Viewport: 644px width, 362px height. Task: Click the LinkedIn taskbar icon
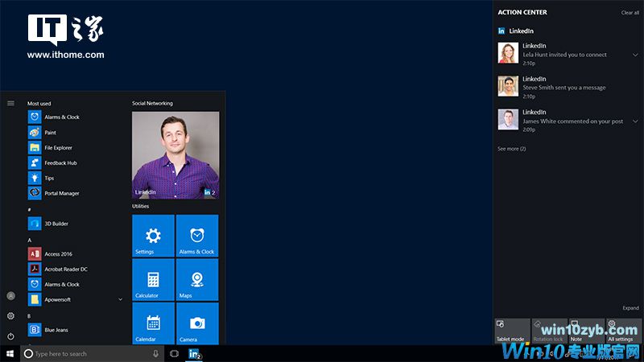point(194,353)
